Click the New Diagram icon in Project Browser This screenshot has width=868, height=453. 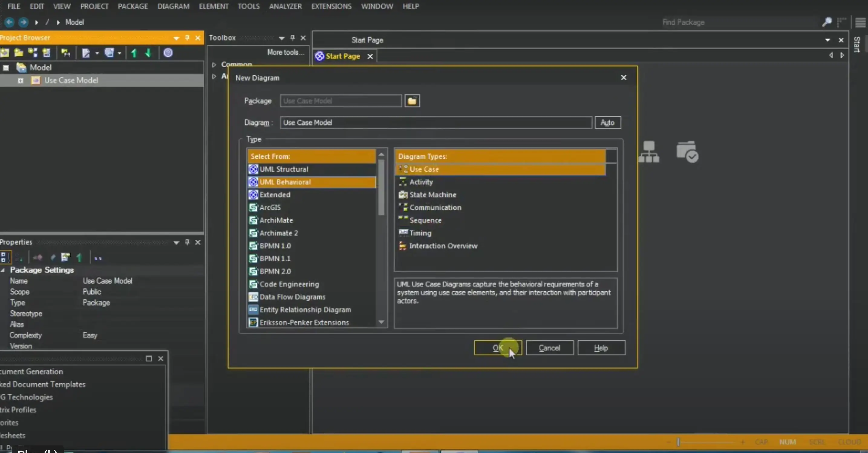tap(32, 53)
